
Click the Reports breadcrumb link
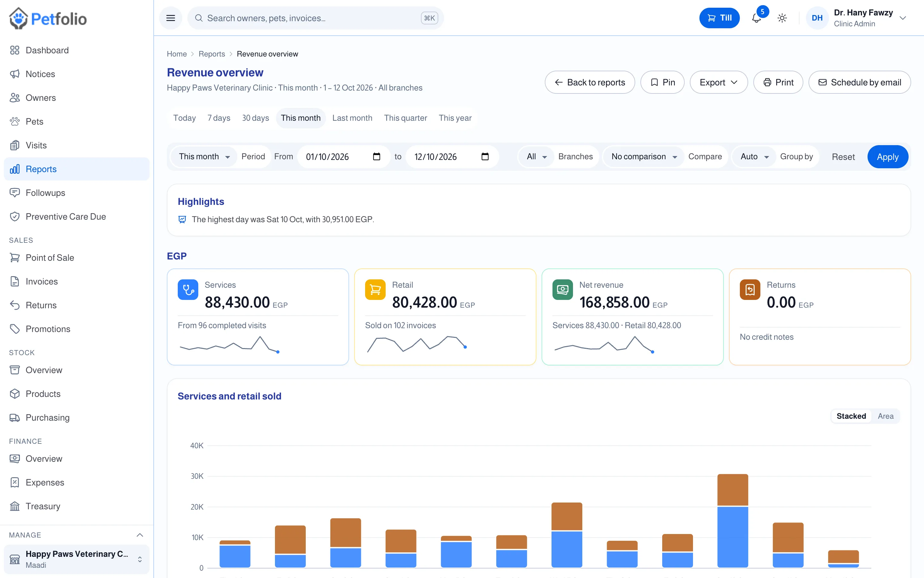211,54
